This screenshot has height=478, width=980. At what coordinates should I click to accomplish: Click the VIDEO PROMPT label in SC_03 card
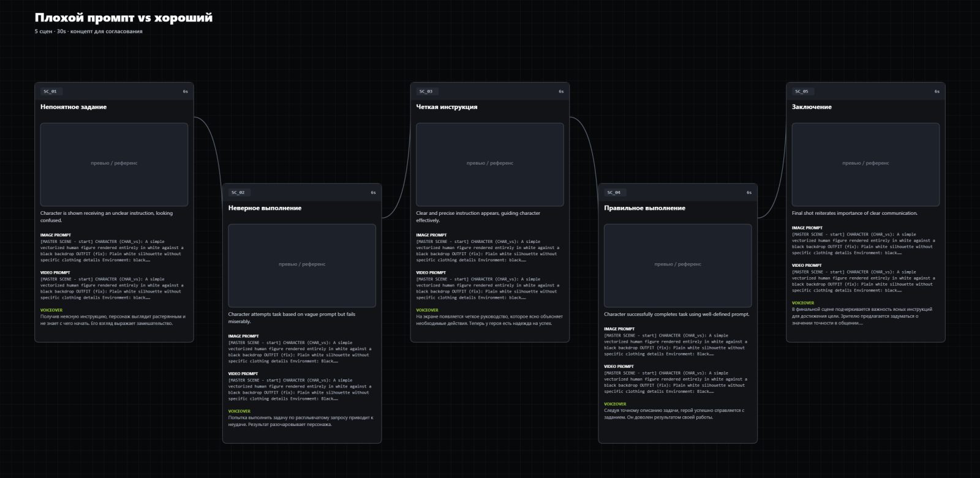(x=431, y=272)
